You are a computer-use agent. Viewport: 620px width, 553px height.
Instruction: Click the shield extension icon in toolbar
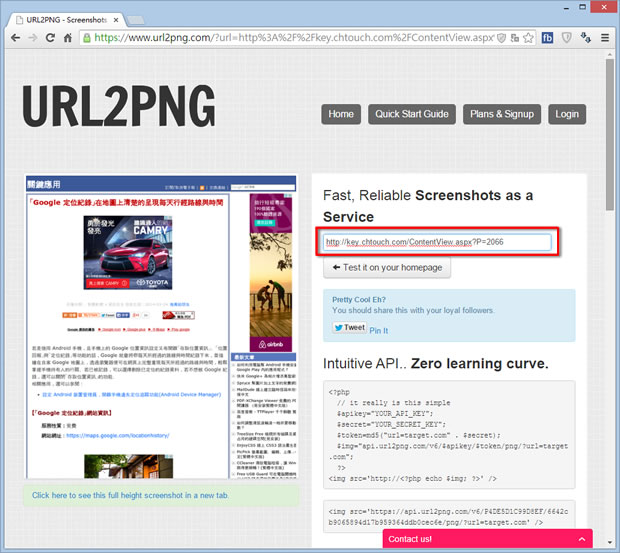coord(566,37)
